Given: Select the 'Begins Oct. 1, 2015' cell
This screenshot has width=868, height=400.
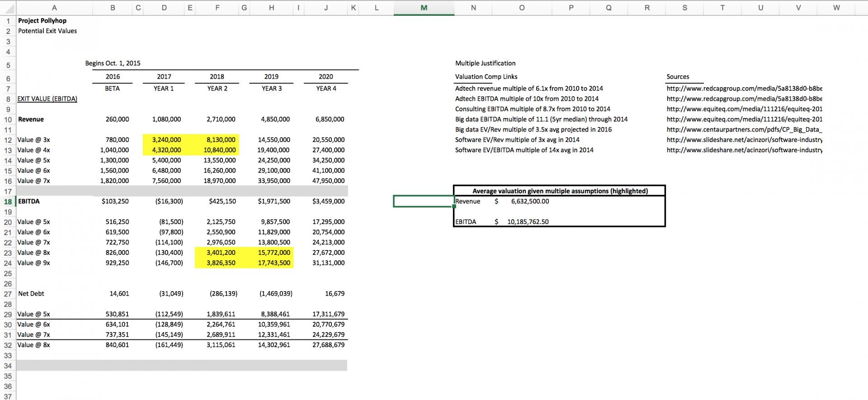Looking at the screenshot, I should pos(113,63).
